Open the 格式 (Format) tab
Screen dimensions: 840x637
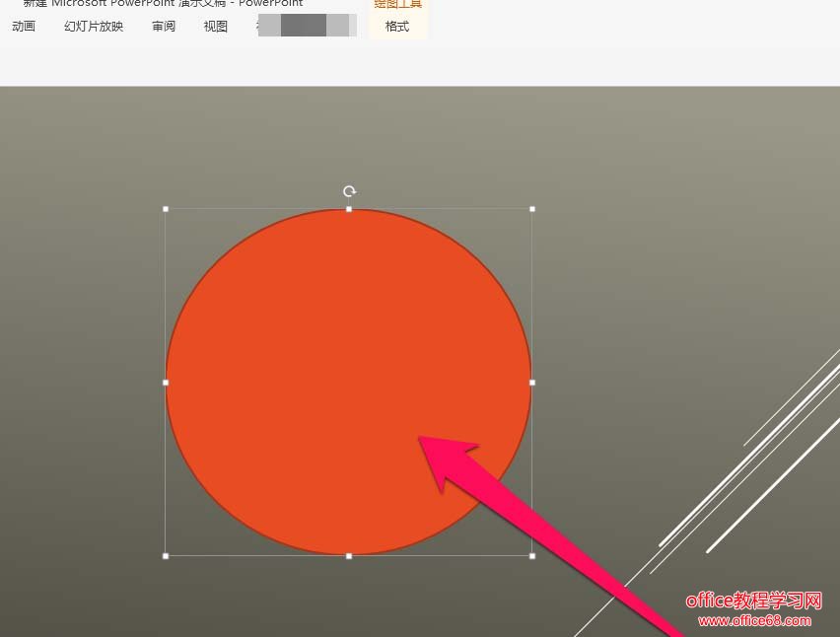(x=397, y=27)
